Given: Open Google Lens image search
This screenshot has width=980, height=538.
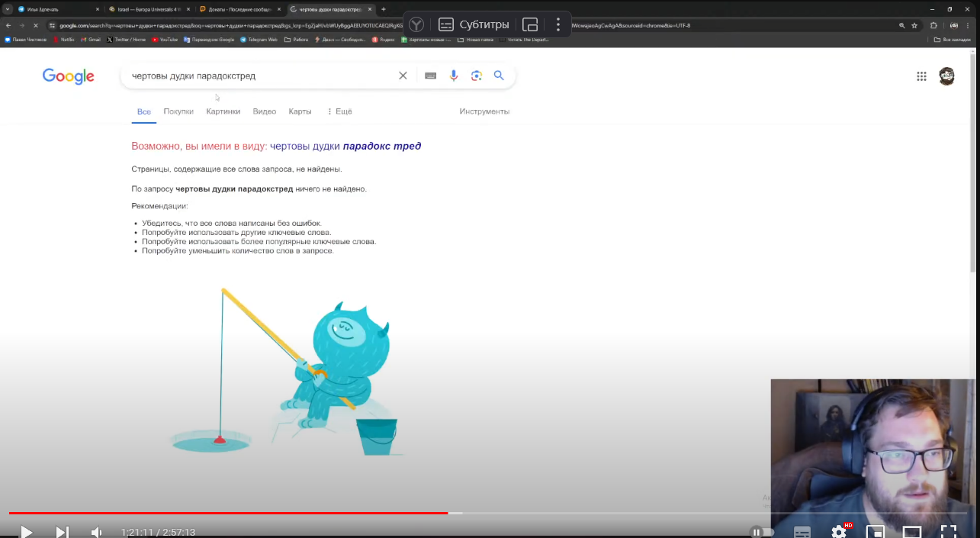Looking at the screenshot, I should [477, 76].
